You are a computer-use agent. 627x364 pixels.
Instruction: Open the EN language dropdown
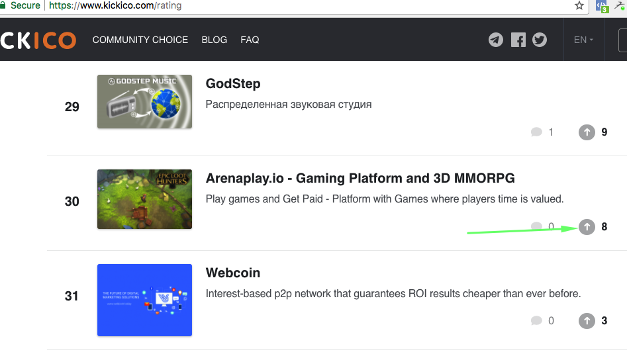pyautogui.click(x=583, y=40)
